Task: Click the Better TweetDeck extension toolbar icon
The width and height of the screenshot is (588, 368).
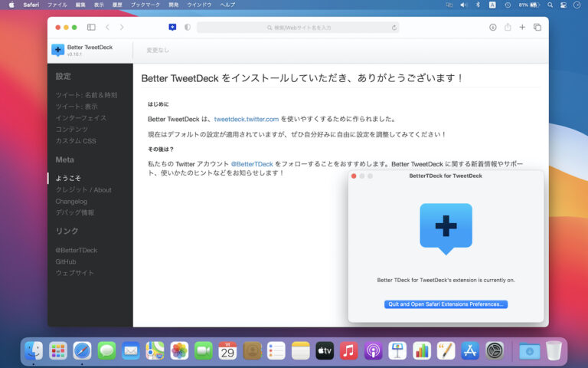Action: pos(172,27)
